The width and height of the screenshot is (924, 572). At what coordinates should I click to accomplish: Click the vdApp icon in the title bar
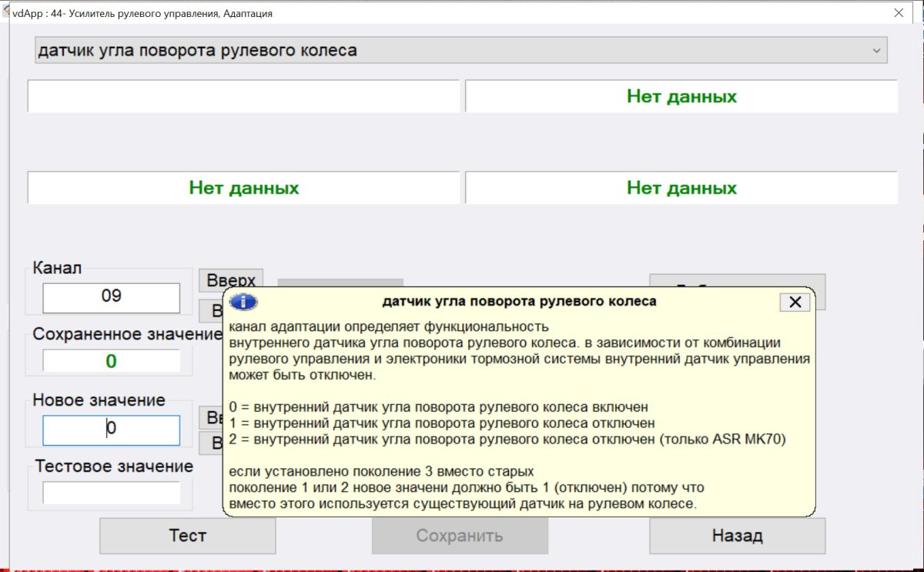tap(6, 13)
